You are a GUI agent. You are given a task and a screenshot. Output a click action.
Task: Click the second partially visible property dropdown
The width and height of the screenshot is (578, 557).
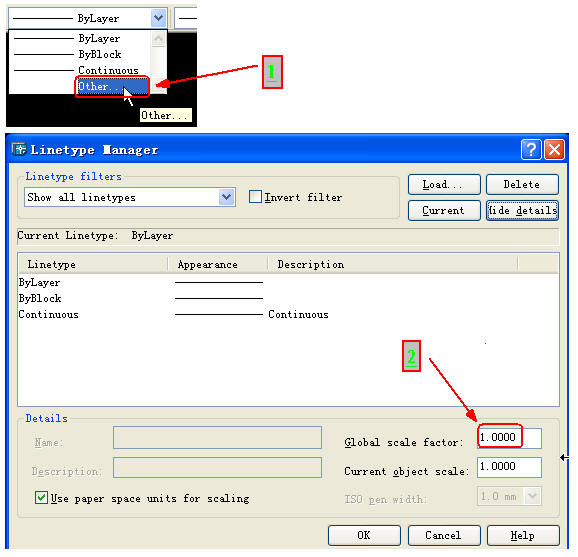pos(186,18)
